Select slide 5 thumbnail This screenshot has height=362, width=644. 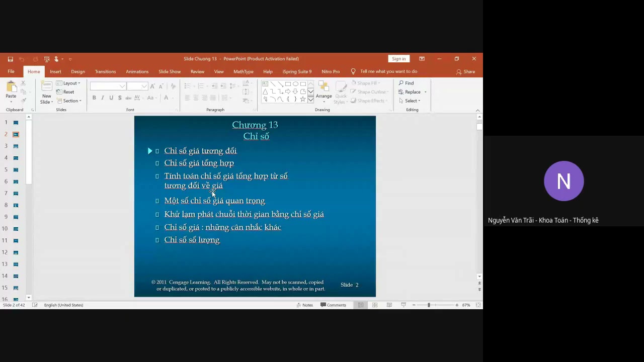tap(16, 170)
